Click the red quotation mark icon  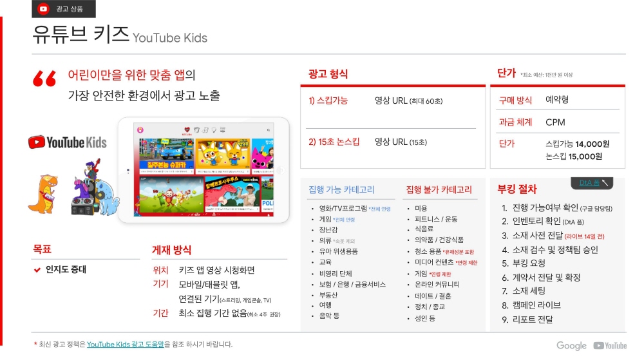tap(44, 79)
